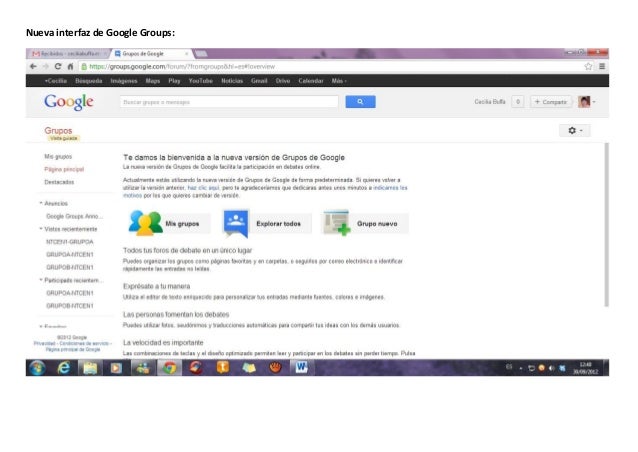This screenshot has width=638, height=452.
Task: Reload the page with refresh icon
Action: pos(58,66)
